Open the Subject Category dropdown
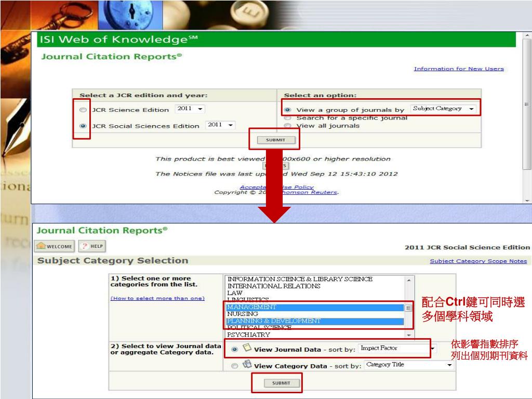532x399 pixels. [x=444, y=109]
